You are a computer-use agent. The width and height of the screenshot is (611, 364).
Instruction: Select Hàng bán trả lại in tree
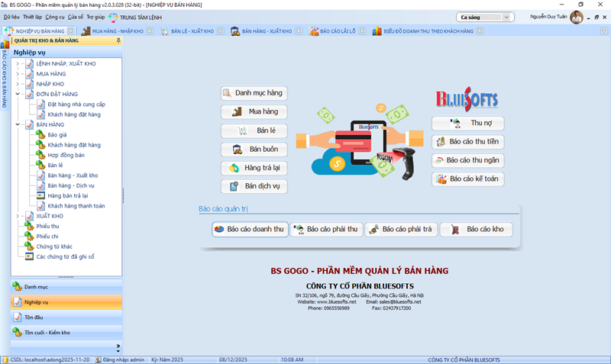tap(67, 195)
